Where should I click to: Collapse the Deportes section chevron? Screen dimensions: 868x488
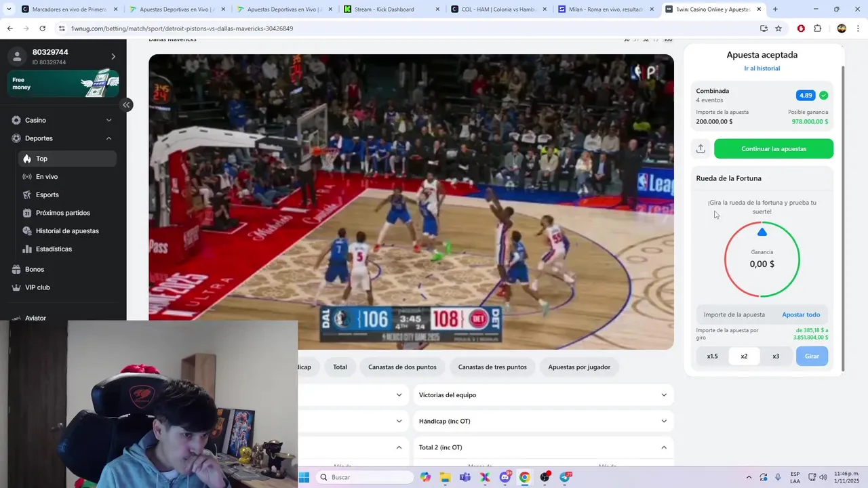coord(109,138)
